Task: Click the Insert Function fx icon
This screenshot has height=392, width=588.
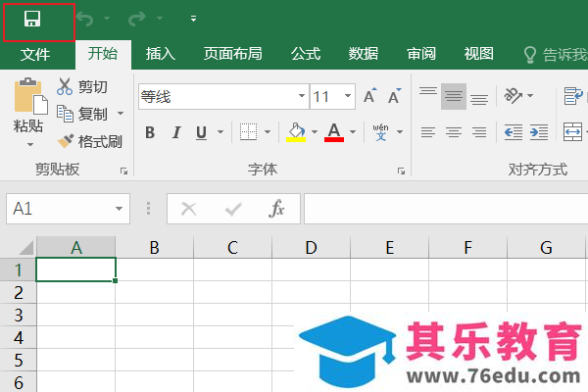Action: 276,209
